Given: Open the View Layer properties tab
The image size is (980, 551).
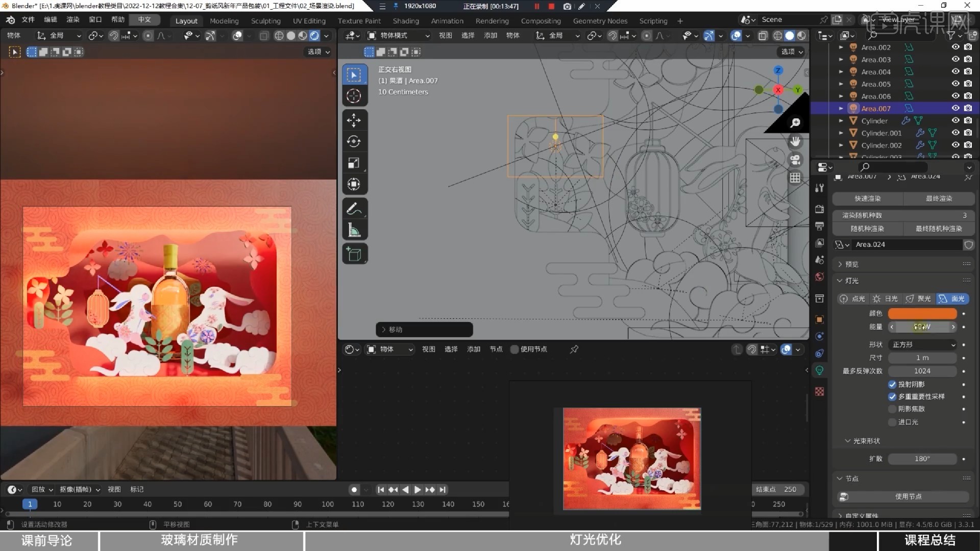Looking at the screenshot, I should 820,243.
